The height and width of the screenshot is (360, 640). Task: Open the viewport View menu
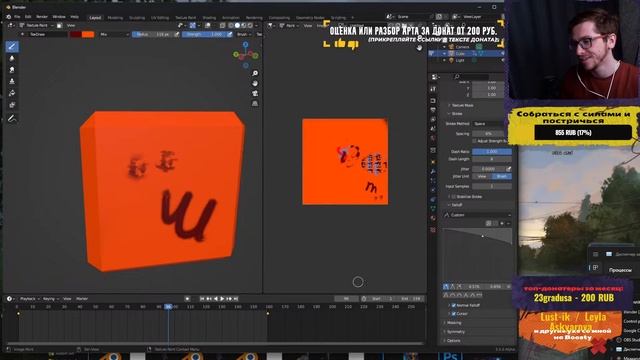[71, 25]
